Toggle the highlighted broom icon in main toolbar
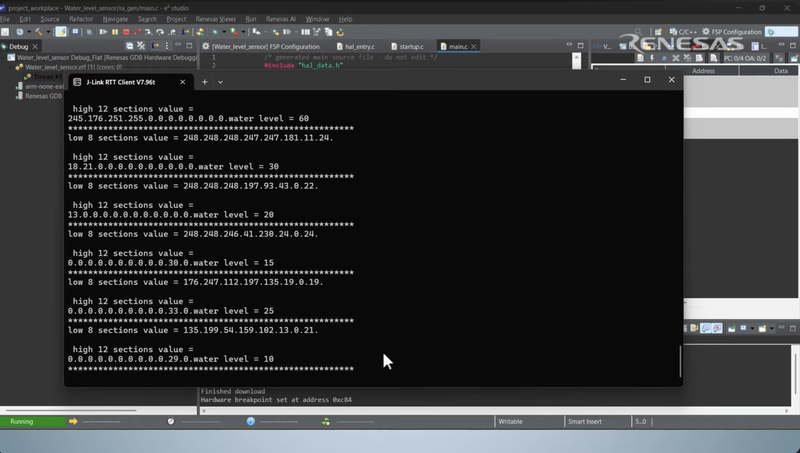 click(x=61, y=32)
